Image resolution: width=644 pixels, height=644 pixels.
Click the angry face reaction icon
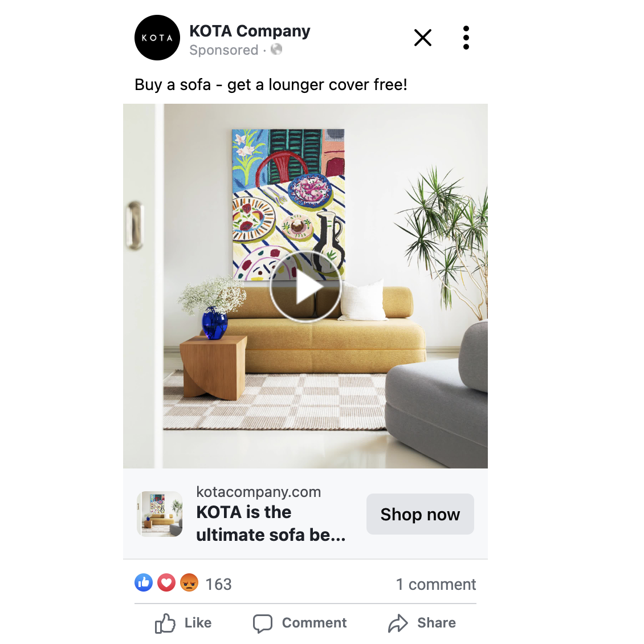pyautogui.click(x=189, y=582)
